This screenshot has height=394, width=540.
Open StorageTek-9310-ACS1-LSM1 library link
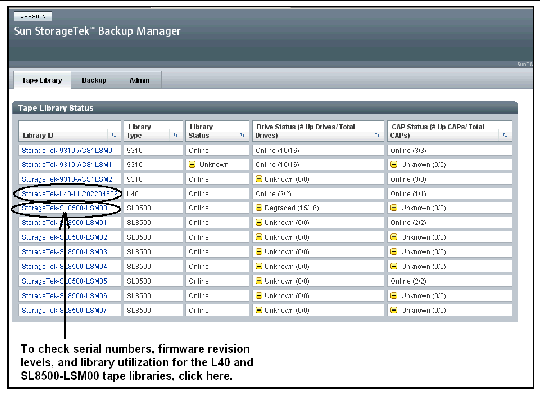(x=66, y=165)
